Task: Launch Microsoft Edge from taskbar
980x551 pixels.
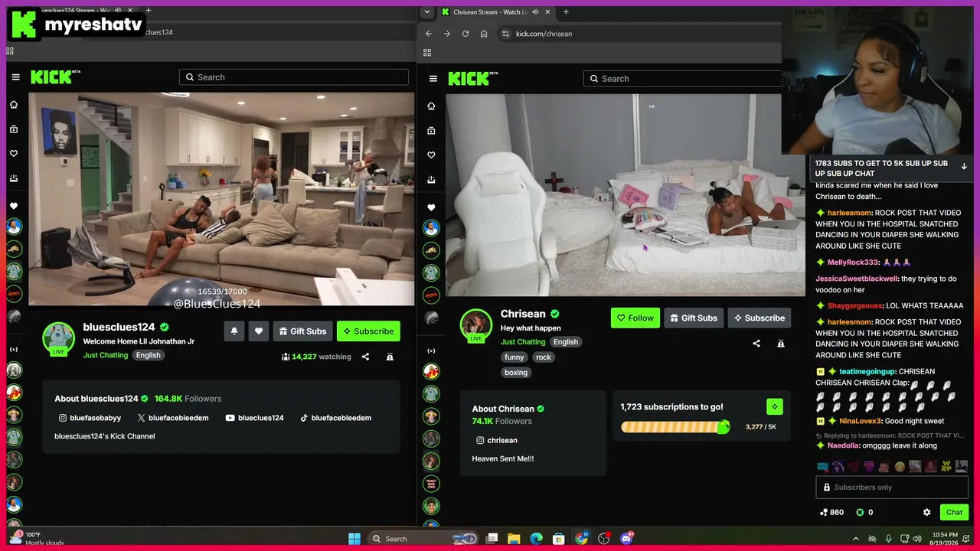Action: 536,539
